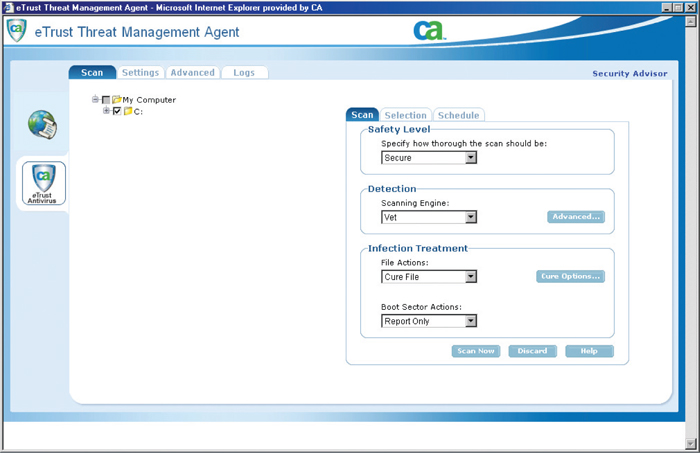Click the C: drive folder icon
The width and height of the screenshot is (700, 453).
pyautogui.click(x=128, y=111)
